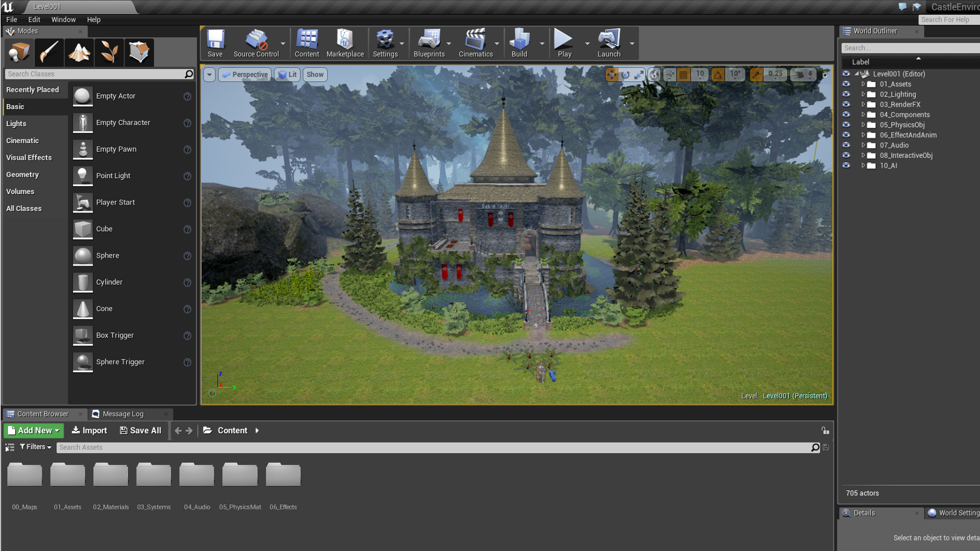This screenshot has width=980, height=551.
Task: Click the Play button in toolbar
Action: click(x=564, y=43)
